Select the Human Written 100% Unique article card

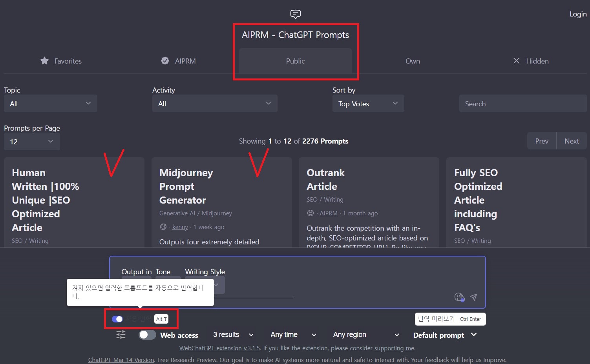click(74, 202)
